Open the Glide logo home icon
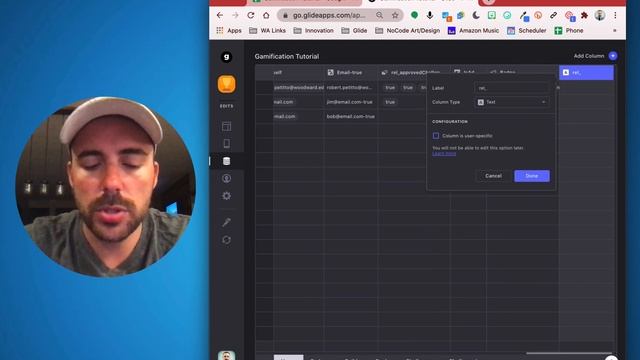Viewport: 640px width, 360px height. click(x=227, y=57)
